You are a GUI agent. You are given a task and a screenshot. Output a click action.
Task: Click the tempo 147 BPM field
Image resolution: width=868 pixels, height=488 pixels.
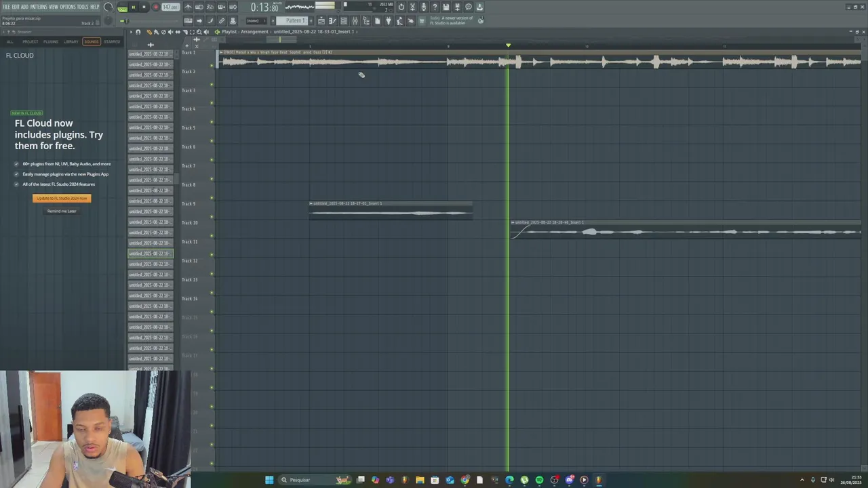point(170,7)
